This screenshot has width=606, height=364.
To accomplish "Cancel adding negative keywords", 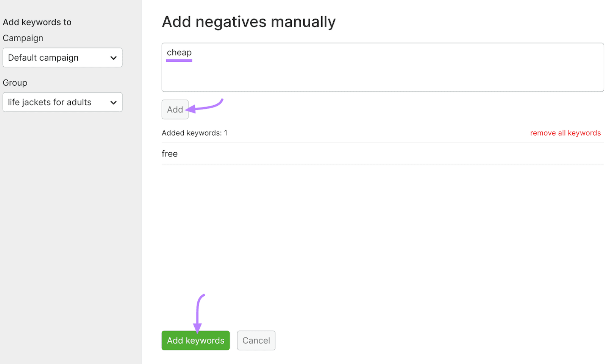I will click(x=256, y=340).
